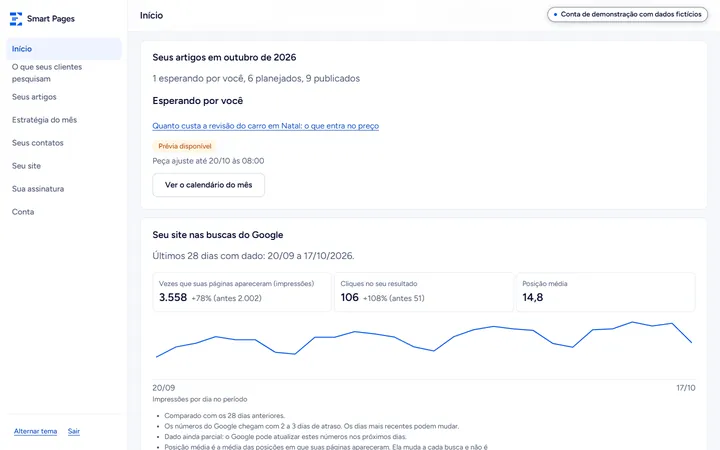Open the Início sidebar item

tap(64, 49)
